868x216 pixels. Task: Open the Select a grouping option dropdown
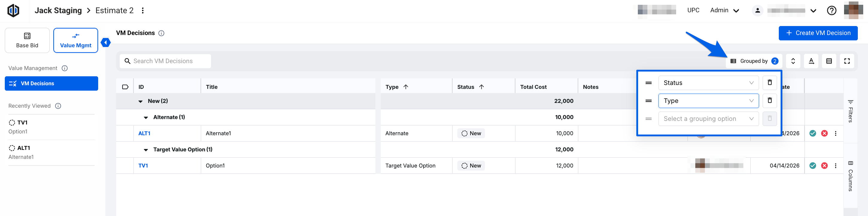coord(708,118)
